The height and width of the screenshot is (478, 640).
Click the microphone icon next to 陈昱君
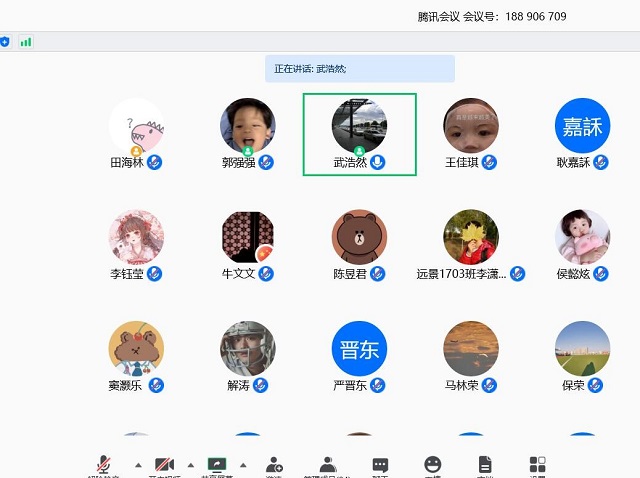[378, 274]
